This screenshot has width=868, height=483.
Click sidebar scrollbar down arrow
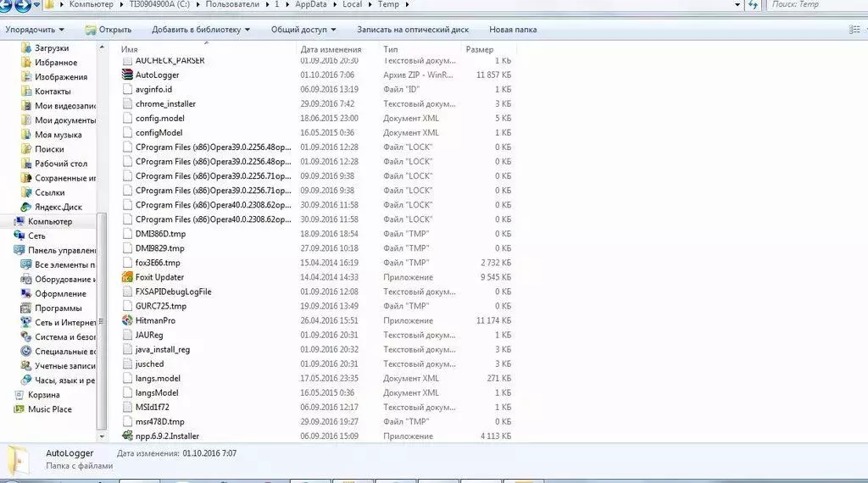[102, 436]
